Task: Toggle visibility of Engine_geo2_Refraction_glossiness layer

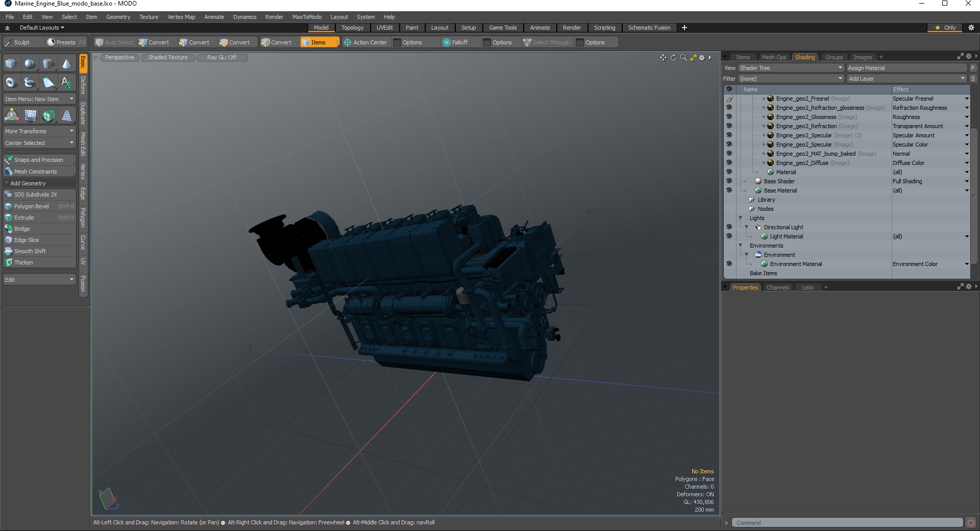Action: [x=729, y=108]
